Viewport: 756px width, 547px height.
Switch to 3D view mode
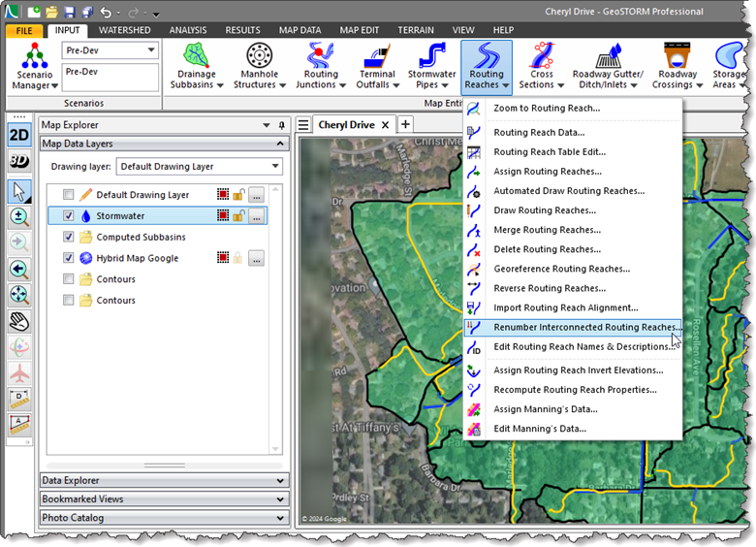pos(19,161)
